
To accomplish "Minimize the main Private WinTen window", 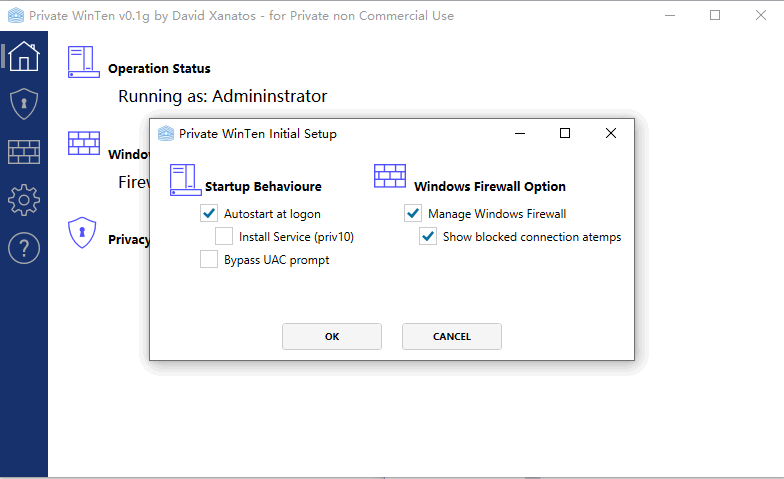I will tap(669, 15).
